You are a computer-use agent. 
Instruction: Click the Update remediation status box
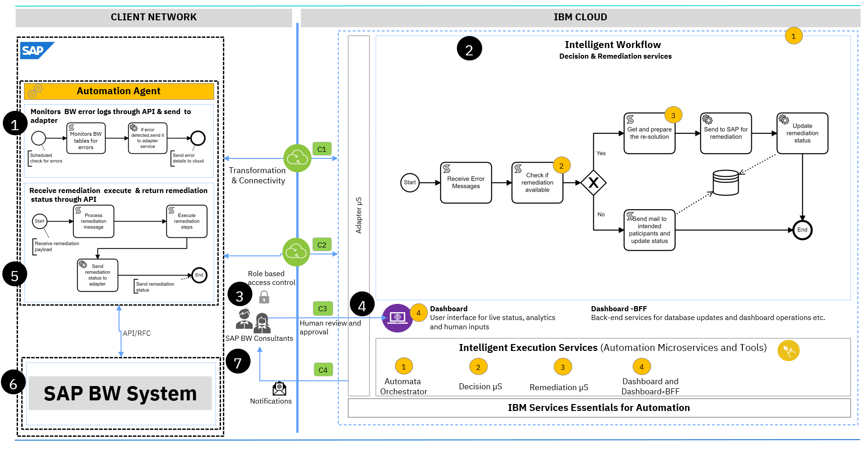coord(802,133)
